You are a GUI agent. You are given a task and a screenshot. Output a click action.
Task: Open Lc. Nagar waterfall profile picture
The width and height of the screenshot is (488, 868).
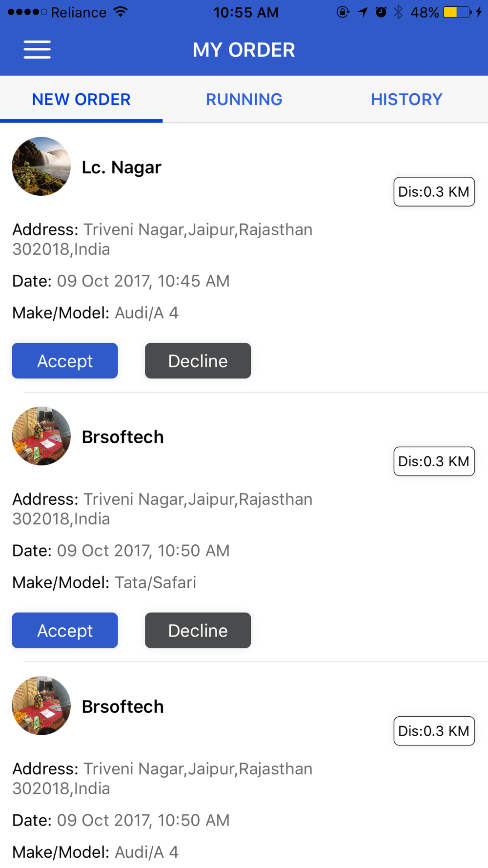[41, 166]
